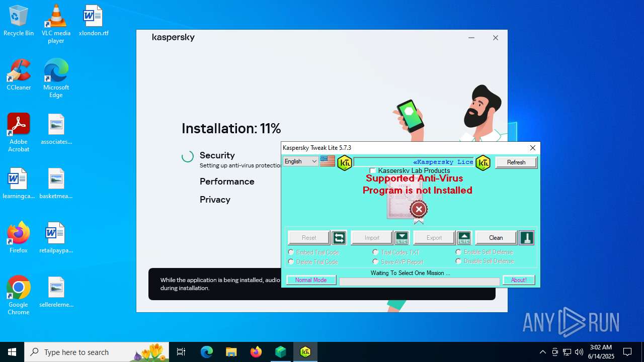The width and height of the screenshot is (644, 362).
Task: Open Google Chrome desktop shortcut
Action: [19, 295]
